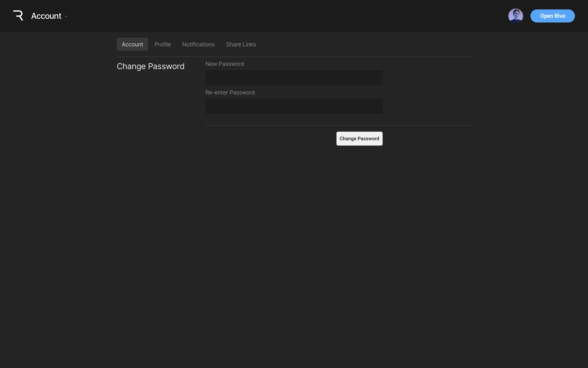Switch to the Profile tab
Viewport: 588px width, 368px height.
[x=163, y=44]
